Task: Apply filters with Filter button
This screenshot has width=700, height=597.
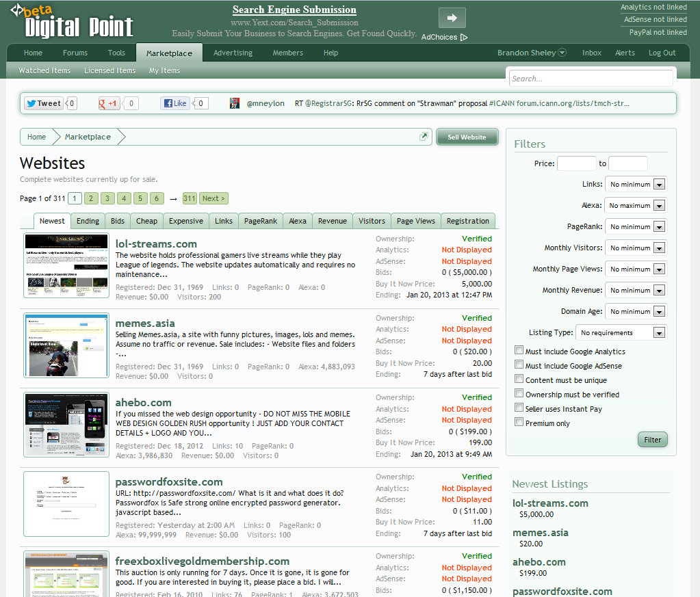Action: point(652,440)
